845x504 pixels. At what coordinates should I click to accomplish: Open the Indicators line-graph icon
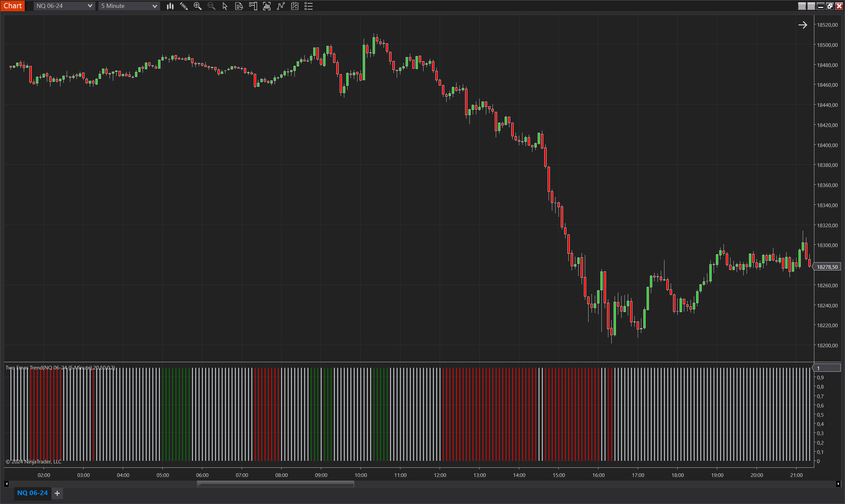(281, 6)
